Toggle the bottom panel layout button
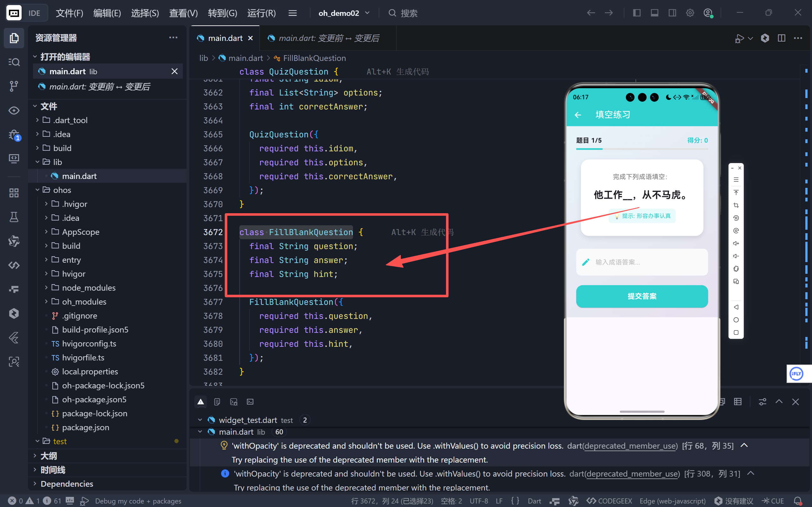This screenshot has height=507, width=812. tap(654, 13)
